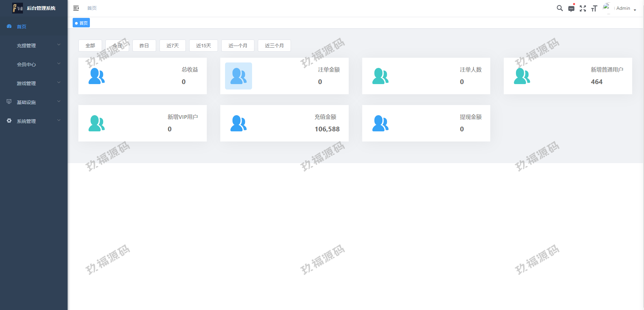644x310 pixels.
Task: Expand the 系统管理 sidebar menu
Action: coord(34,121)
